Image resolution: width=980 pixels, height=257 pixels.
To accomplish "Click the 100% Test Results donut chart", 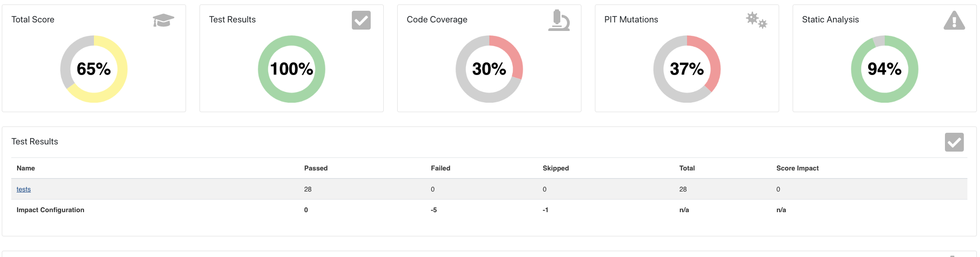I will pyautogui.click(x=292, y=69).
